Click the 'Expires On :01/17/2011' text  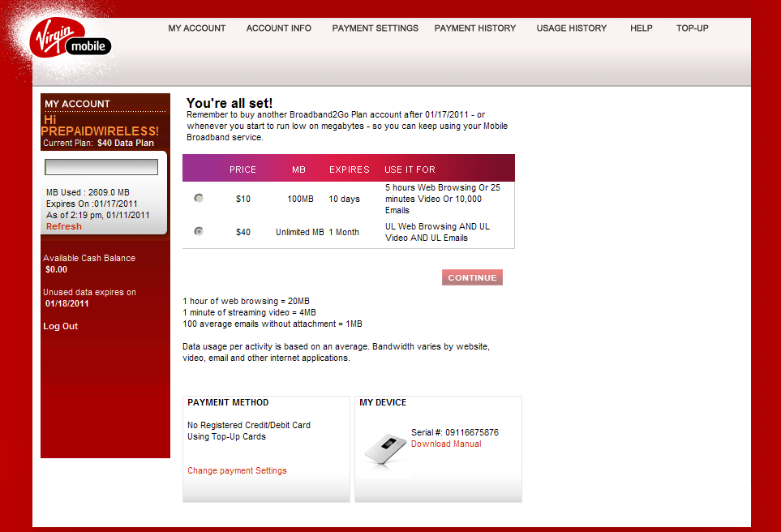(x=92, y=204)
